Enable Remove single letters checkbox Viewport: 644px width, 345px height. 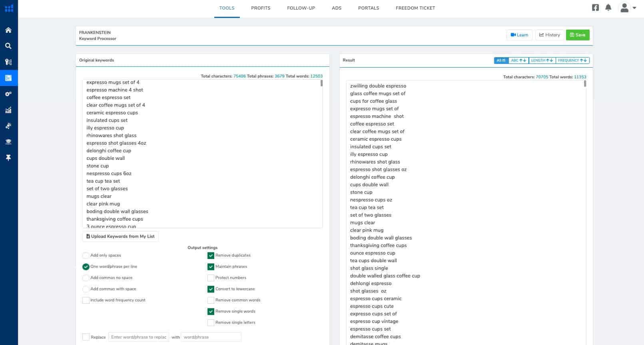click(211, 323)
